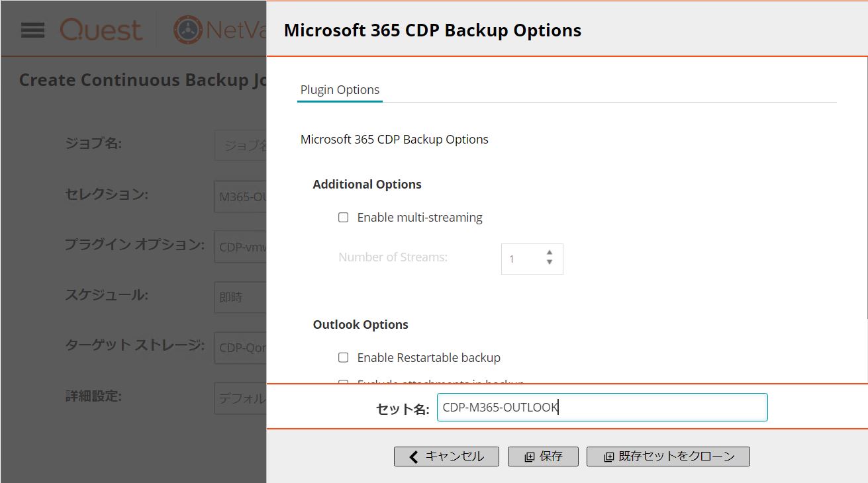Enable multi-streaming checkbox
868x483 pixels.
coord(343,217)
